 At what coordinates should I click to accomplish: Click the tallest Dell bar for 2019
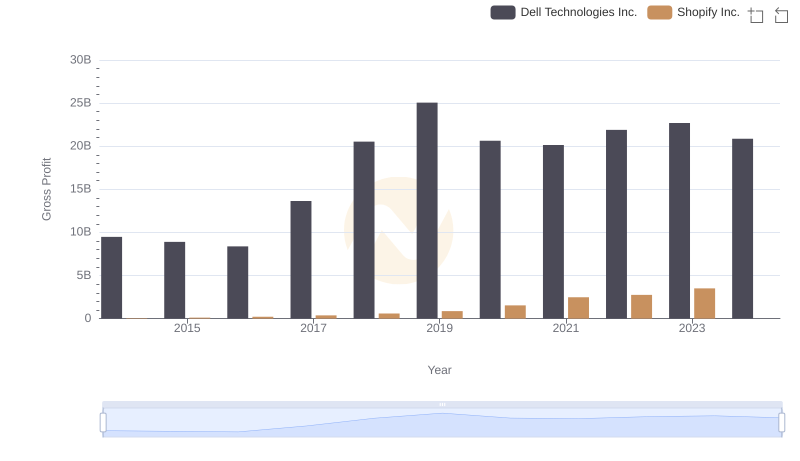coord(427,211)
